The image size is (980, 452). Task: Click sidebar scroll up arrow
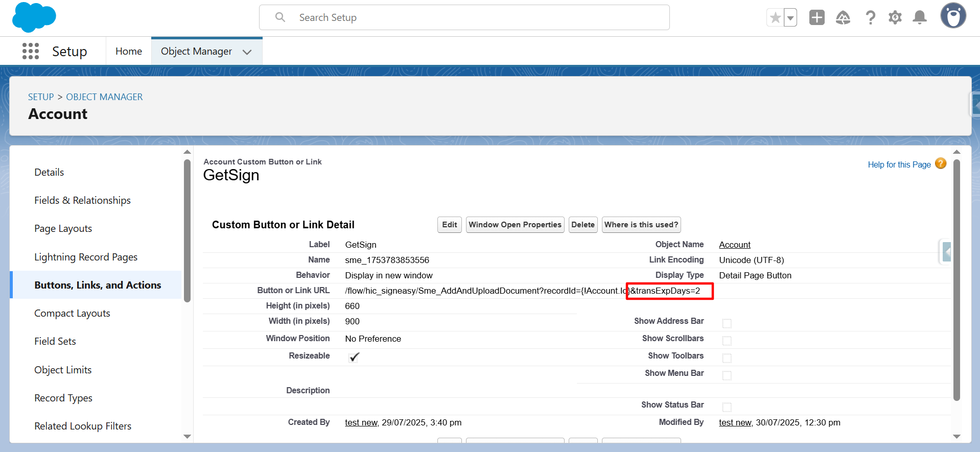coord(187,152)
